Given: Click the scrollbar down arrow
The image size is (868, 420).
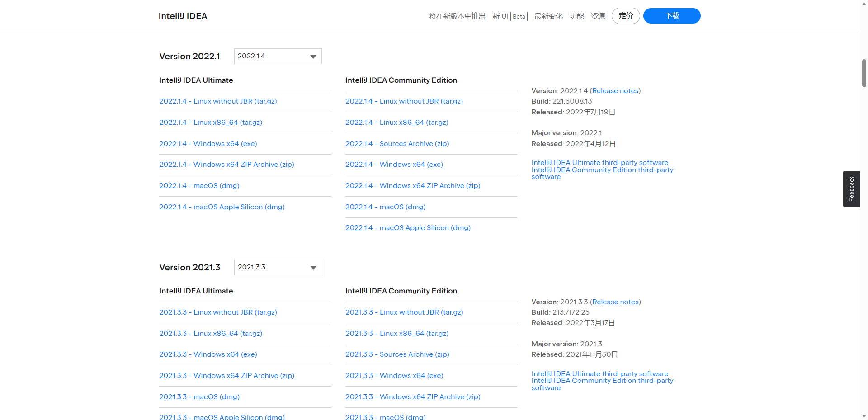Looking at the screenshot, I should coord(864,416).
